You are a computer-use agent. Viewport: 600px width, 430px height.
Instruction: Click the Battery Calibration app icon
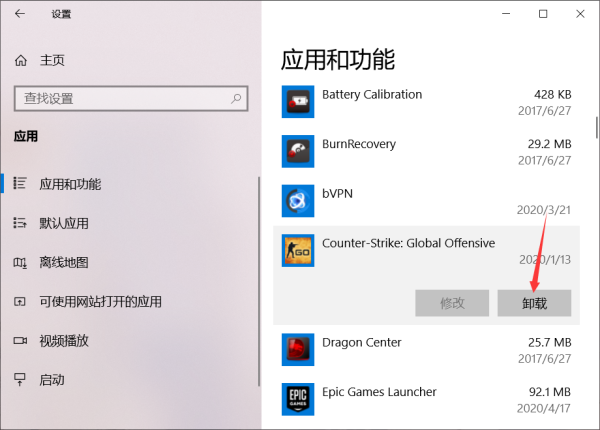(298, 101)
